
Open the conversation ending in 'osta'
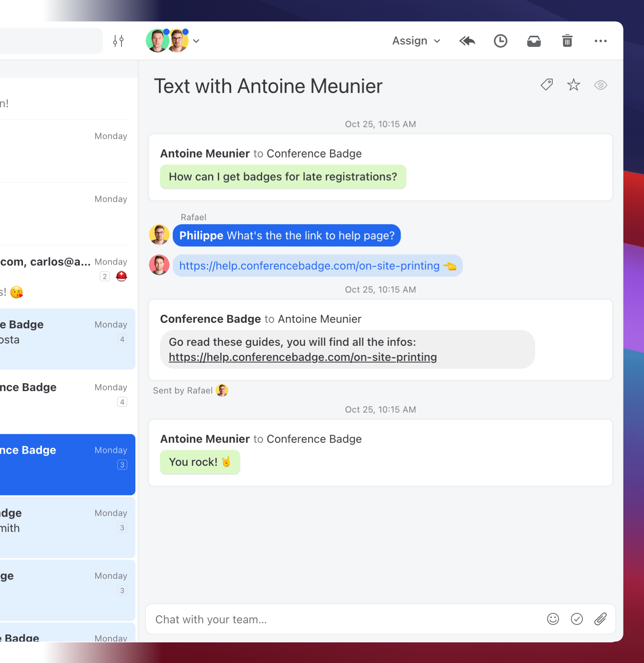click(67, 339)
